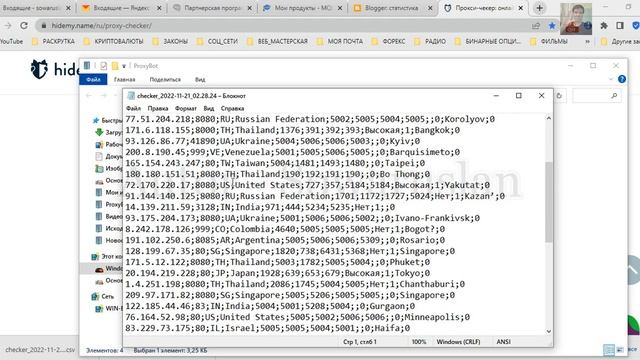Open the Справка menu in Notepad
Screen dimensions: 640x360
click(232, 108)
